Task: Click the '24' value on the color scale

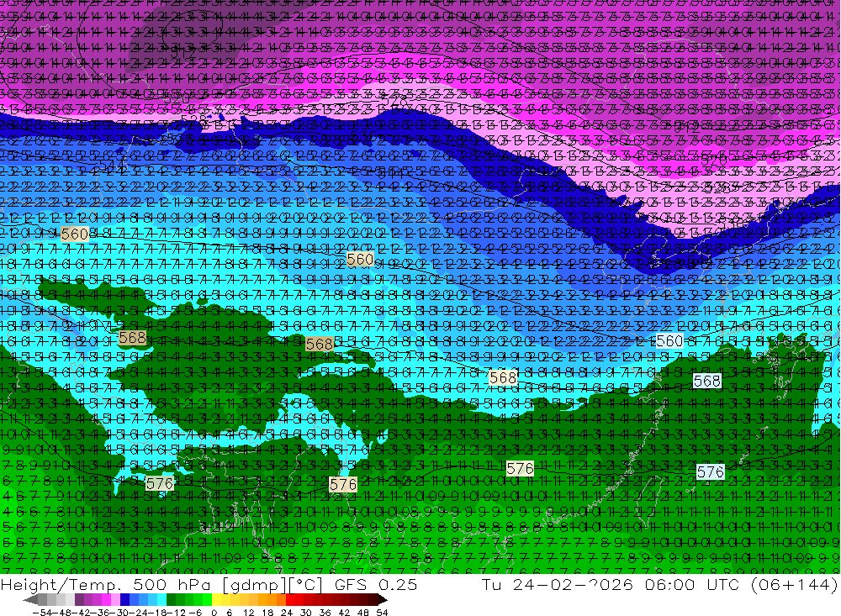Action: pos(287,613)
